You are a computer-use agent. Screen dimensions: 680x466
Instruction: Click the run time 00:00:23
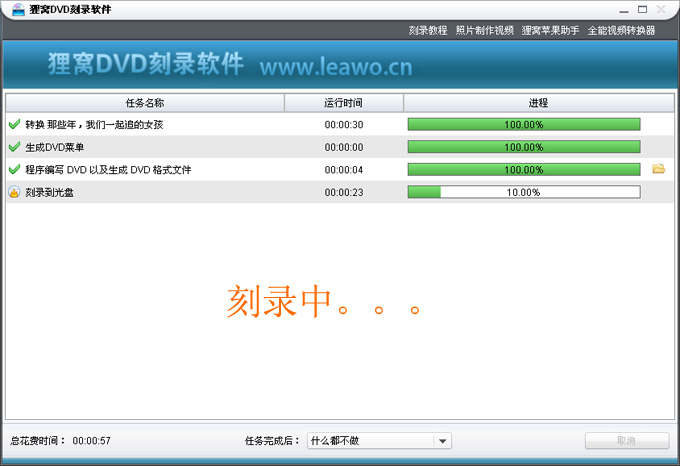[344, 192]
